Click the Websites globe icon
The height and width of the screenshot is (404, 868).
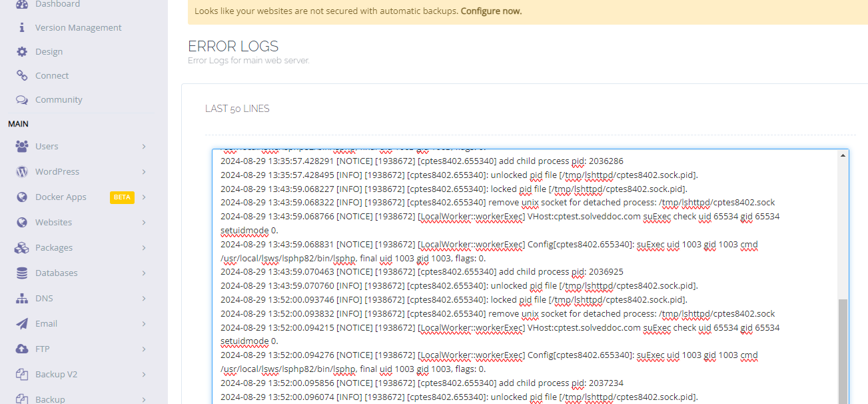21,222
